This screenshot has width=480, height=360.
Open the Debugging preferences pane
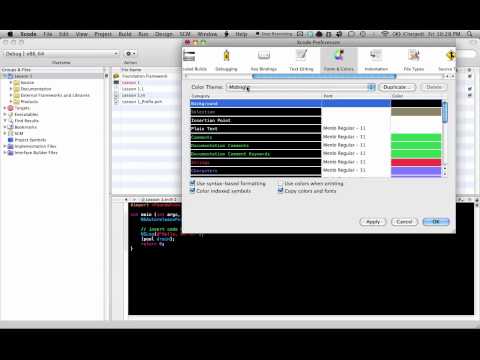226,60
